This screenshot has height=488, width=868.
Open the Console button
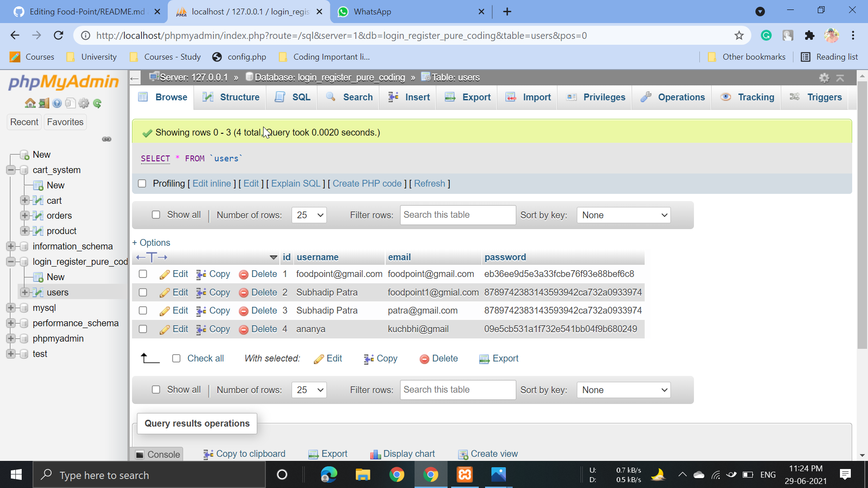pyautogui.click(x=158, y=454)
